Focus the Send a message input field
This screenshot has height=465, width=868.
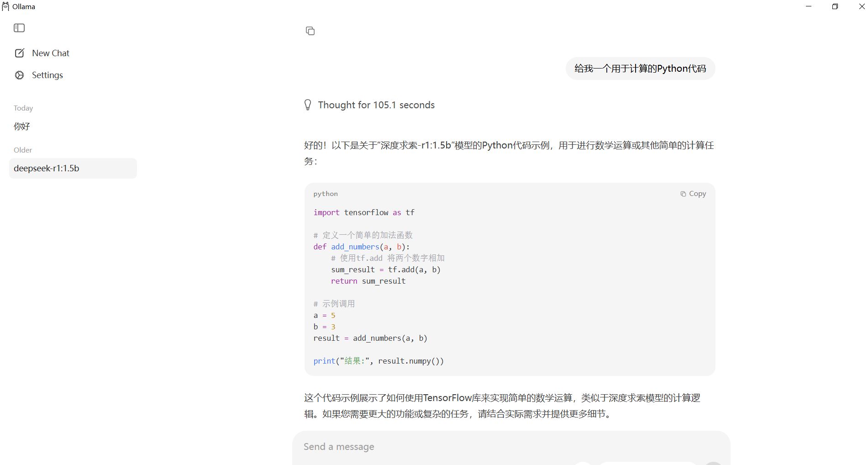coord(511,447)
